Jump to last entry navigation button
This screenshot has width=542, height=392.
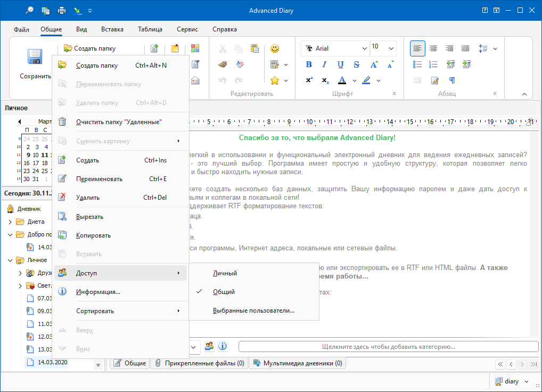[x=533, y=364]
